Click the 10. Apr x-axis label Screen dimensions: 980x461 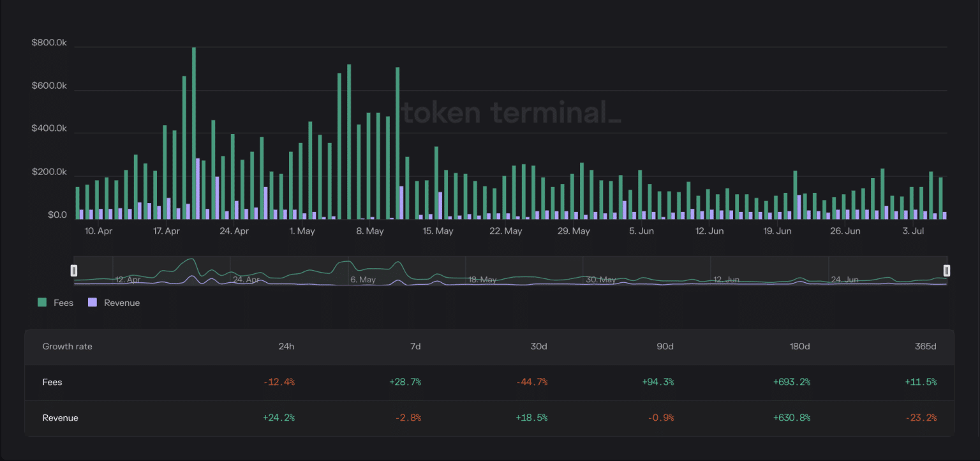pos(98,231)
